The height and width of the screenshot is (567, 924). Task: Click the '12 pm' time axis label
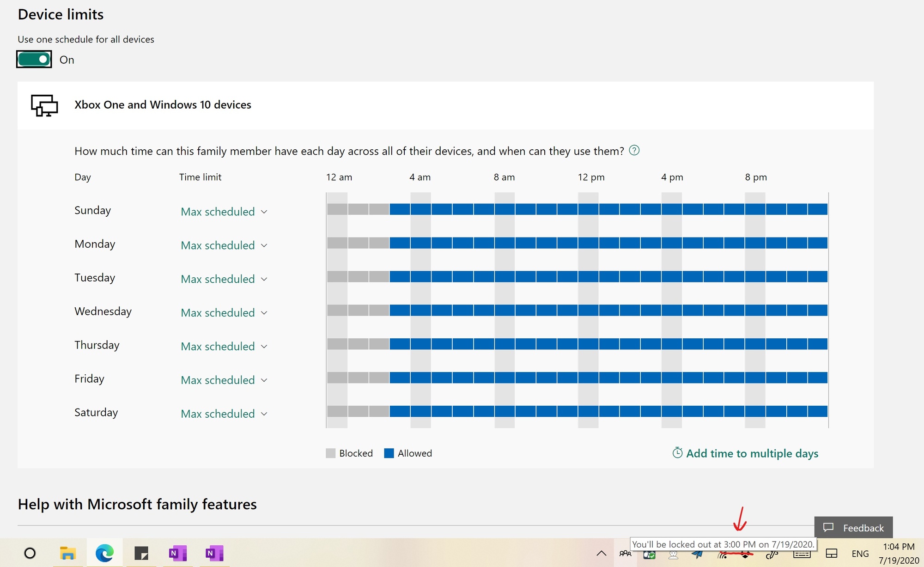591,177
